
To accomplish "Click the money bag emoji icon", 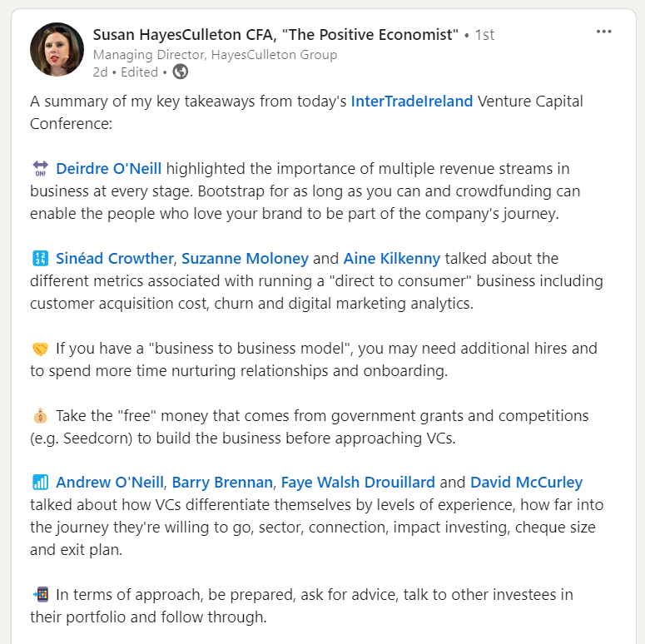I will click(40, 416).
